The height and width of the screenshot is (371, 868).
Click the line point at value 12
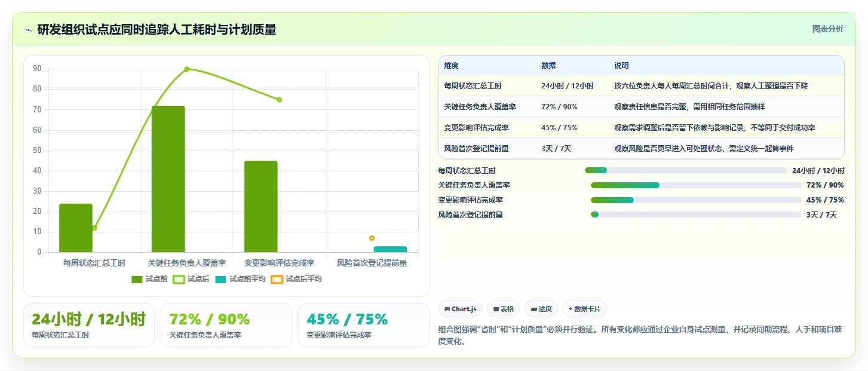(x=94, y=228)
